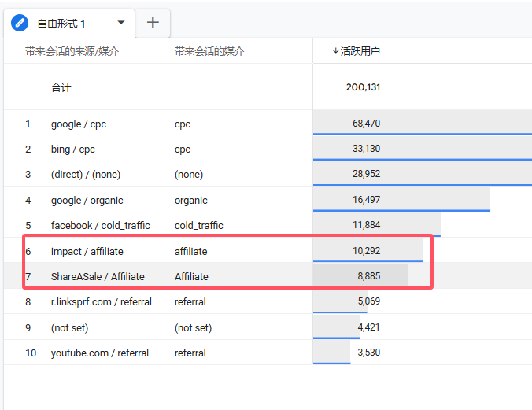Click row number 10
This screenshot has height=410, width=532.
[31, 353]
